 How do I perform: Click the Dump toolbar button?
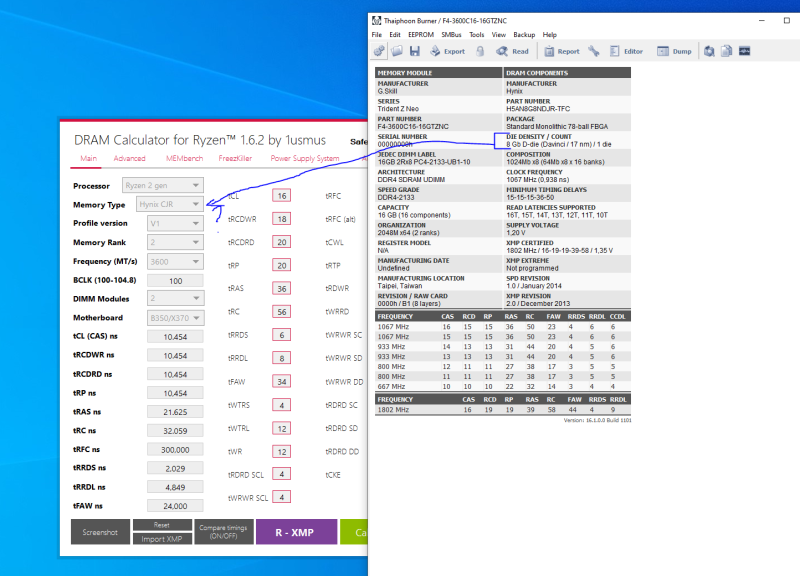[674, 51]
